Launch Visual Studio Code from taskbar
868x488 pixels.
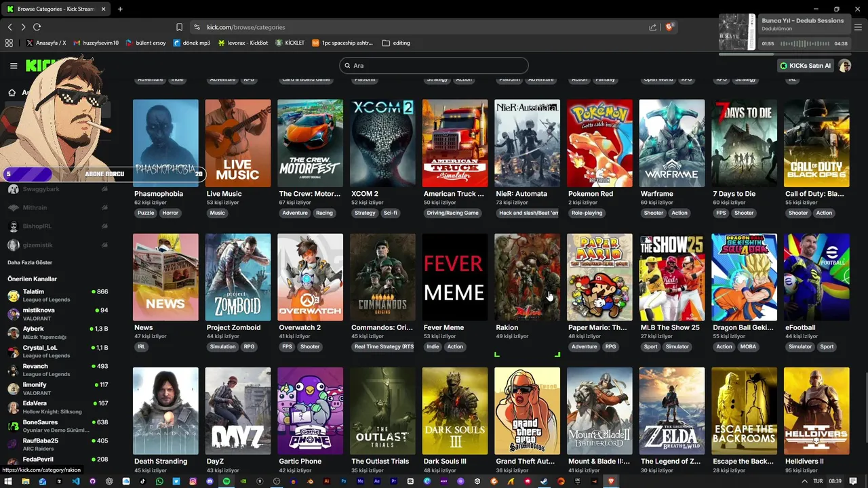click(75, 481)
